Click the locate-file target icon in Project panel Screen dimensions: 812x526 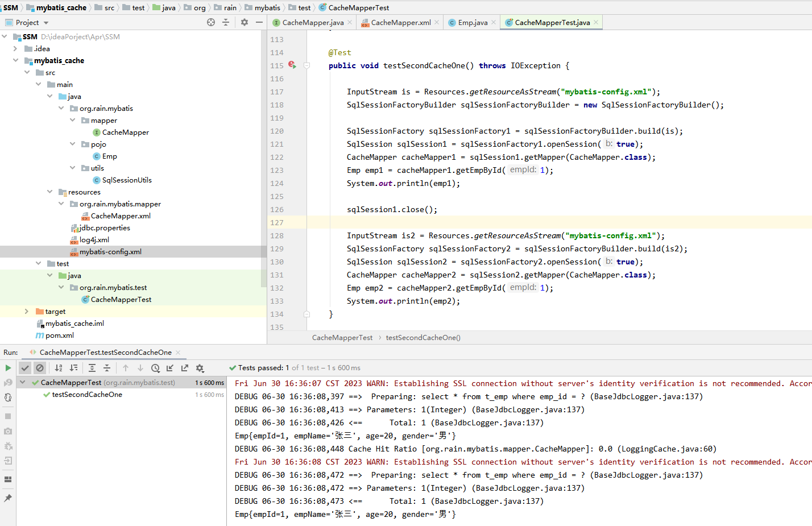tap(211, 22)
